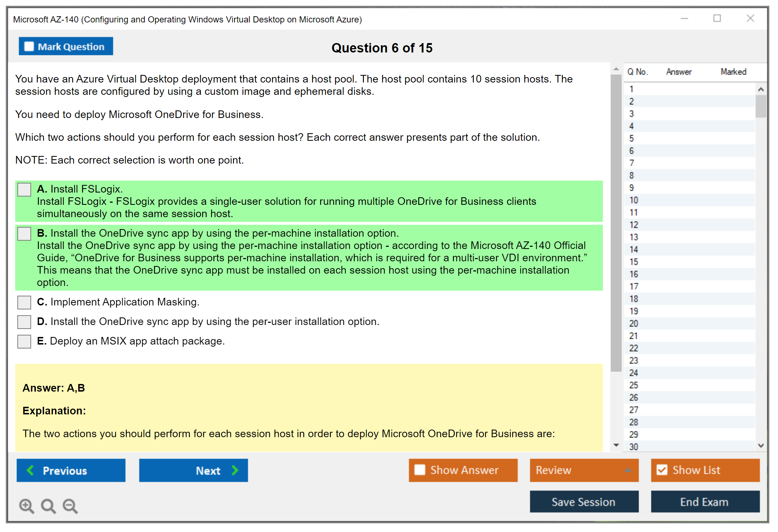This screenshot has height=532, width=778.
Task: Toggle the Show List checkbox
Action: [662, 470]
